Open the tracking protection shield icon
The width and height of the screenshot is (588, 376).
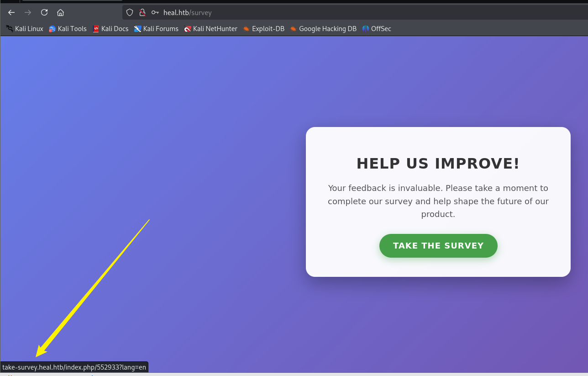coord(130,12)
